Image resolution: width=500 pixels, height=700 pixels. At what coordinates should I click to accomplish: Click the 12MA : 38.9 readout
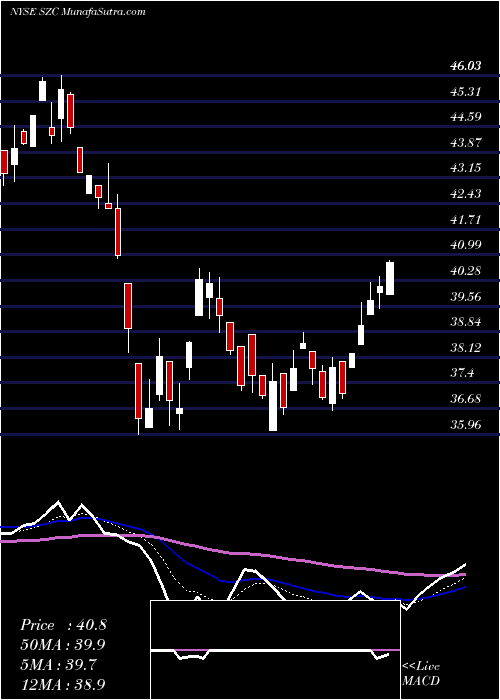tap(63, 684)
